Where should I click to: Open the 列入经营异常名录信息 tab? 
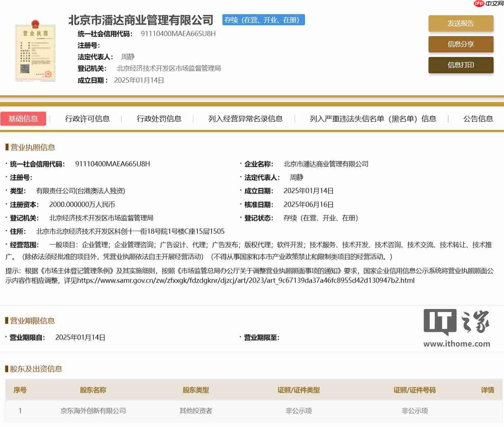246,119
